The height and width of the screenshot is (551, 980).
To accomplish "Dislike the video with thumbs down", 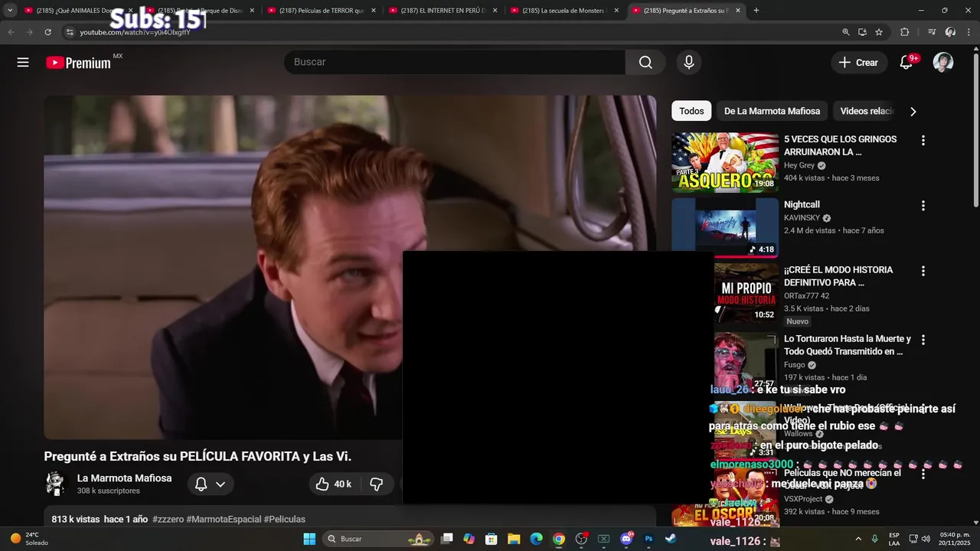I will pos(376,484).
